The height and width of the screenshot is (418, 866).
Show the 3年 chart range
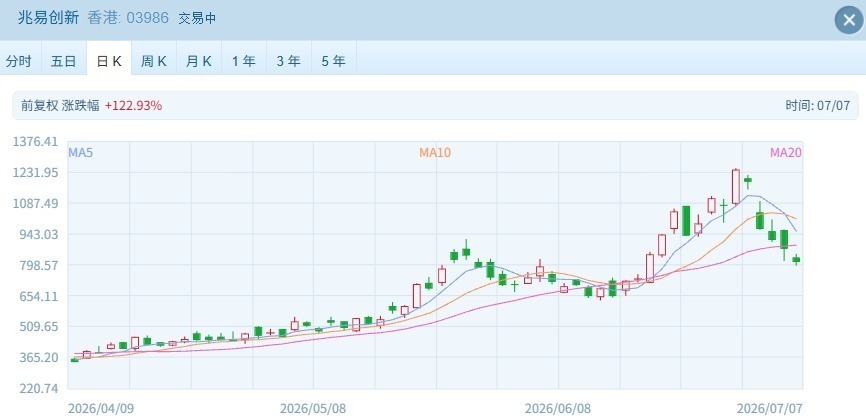(x=289, y=60)
